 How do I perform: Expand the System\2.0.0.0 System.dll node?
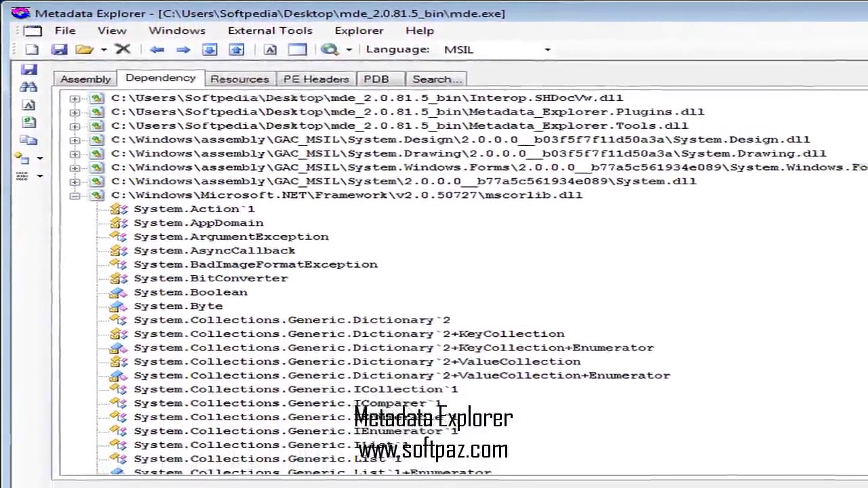[75, 182]
